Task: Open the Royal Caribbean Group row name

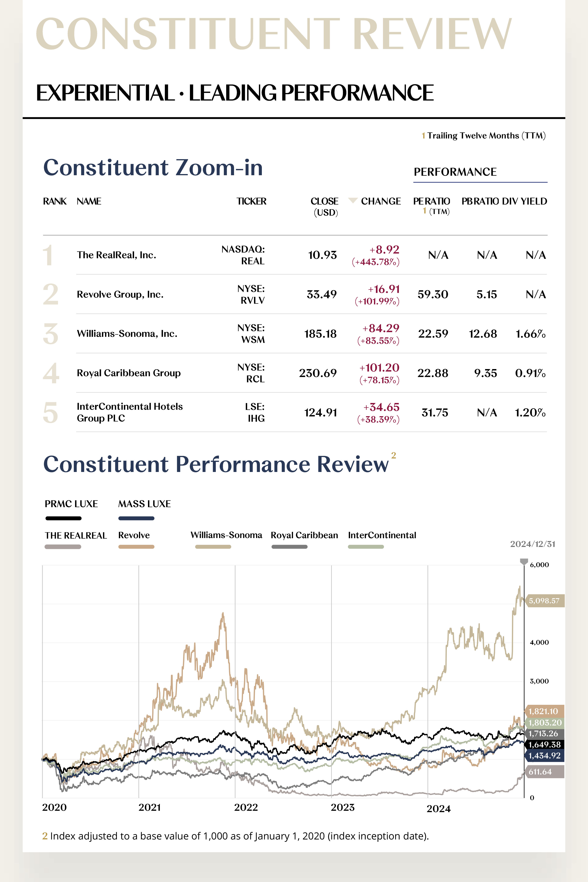Action: point(129,373)
